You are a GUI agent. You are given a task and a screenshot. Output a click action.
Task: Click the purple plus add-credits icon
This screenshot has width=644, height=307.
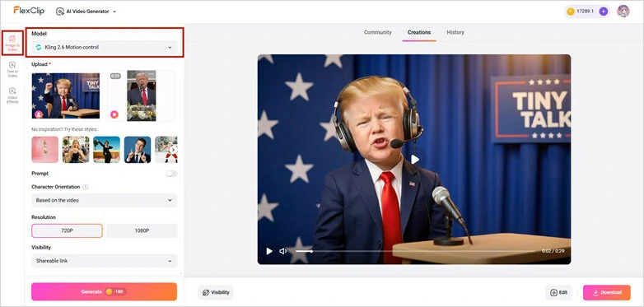click(603, 12)
